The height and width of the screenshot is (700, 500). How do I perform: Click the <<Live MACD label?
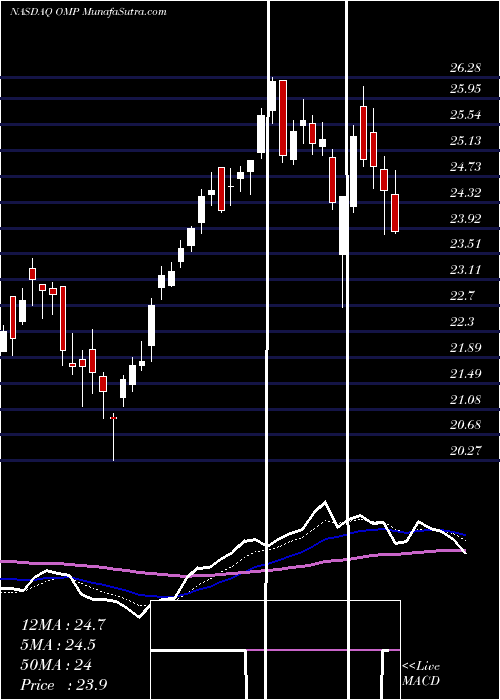(421, 674)
